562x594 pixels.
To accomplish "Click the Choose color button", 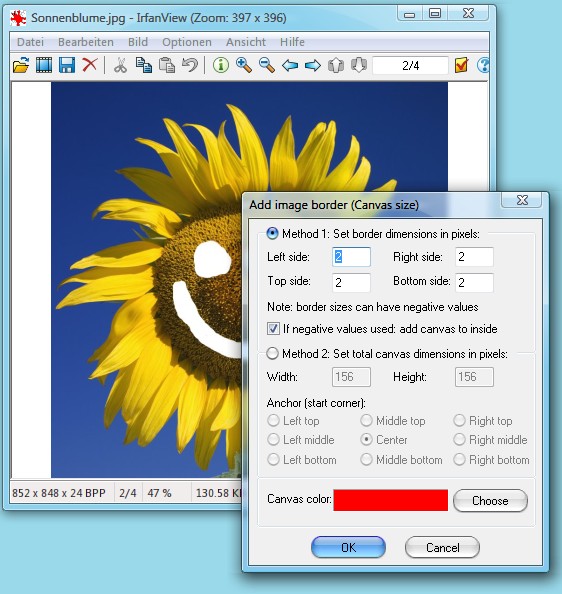I will pos(490,500).
